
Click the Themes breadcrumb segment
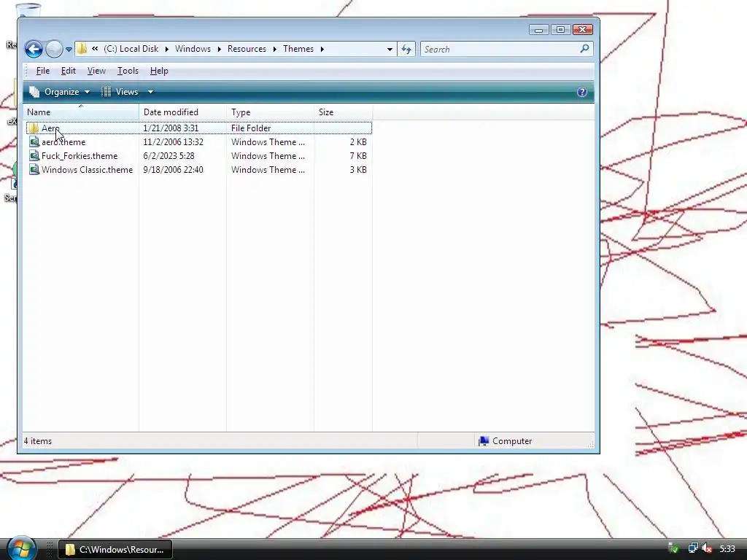pos(298,49)
